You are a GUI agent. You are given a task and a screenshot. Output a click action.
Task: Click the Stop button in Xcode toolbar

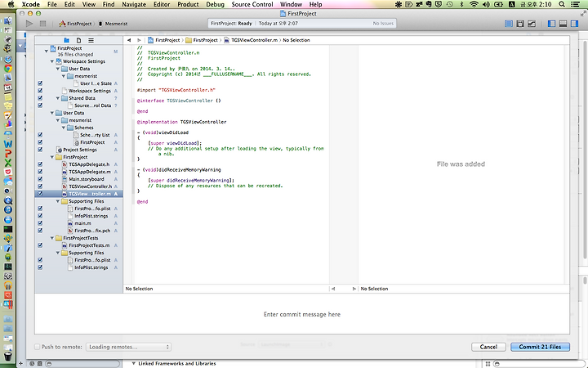[42, 23]
